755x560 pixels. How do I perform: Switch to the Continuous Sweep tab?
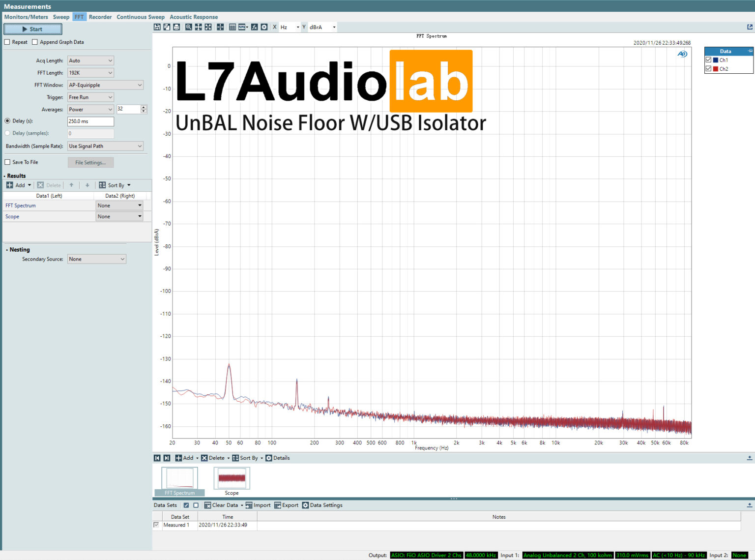point(141,17)
